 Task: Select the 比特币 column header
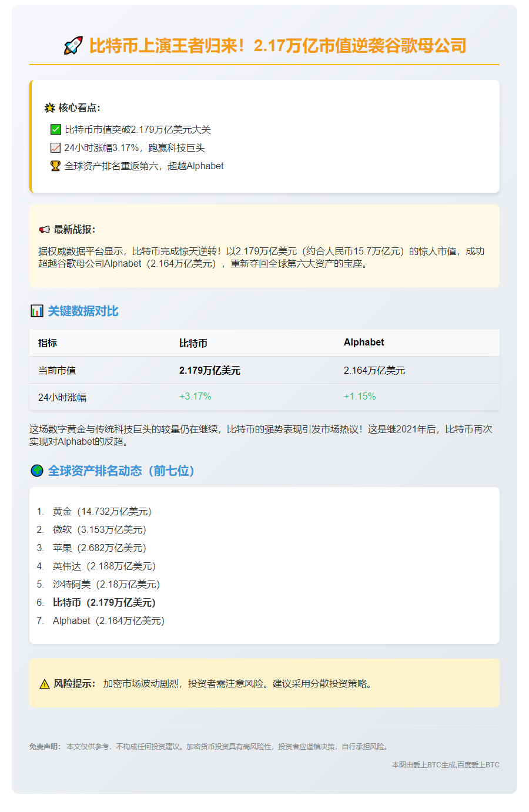coord(193,343)
